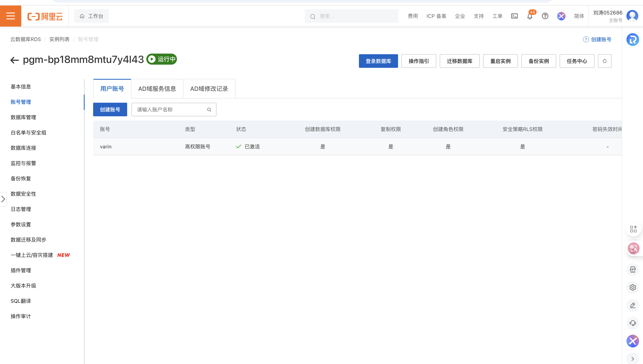
Task: Switch to the AD域修改记录 tab
Action: pyautogui.click(x=209, y=89)
